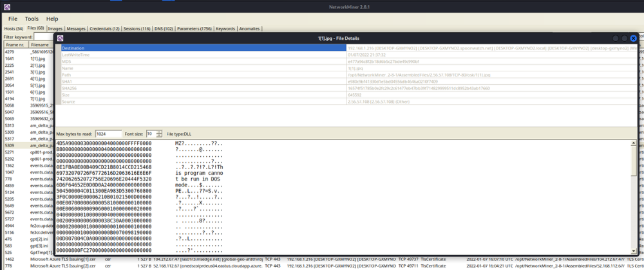Select frame 4279 file row

click(29, 52)
